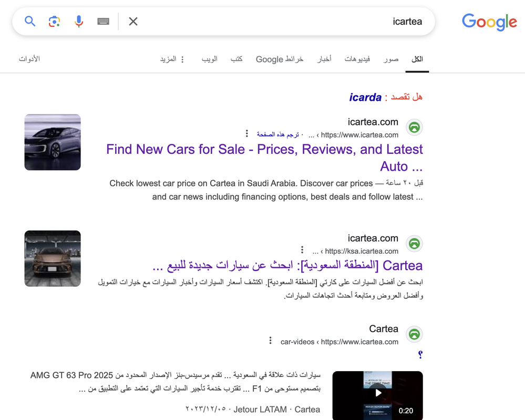The width and height of the screenshot is (525, 420).
Task: Switch to the فيديوهات tab
Action: [357, 59]
